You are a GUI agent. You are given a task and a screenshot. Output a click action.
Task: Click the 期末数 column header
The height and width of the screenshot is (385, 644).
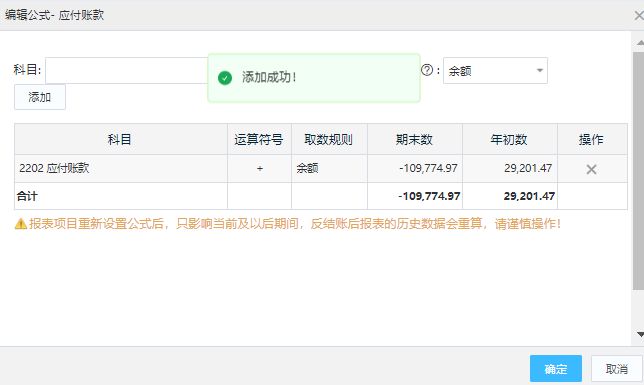414,140
